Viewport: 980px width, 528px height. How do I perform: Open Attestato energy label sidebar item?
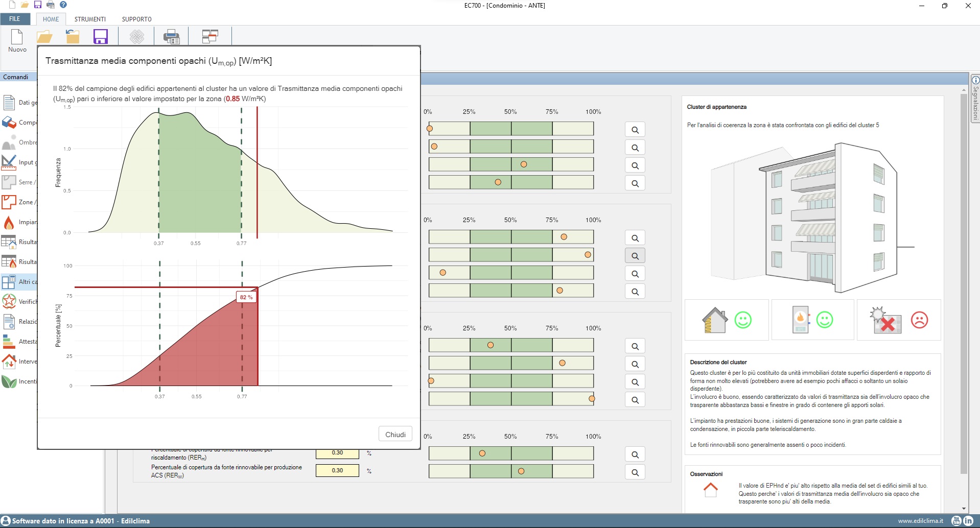tap(19, 342)
